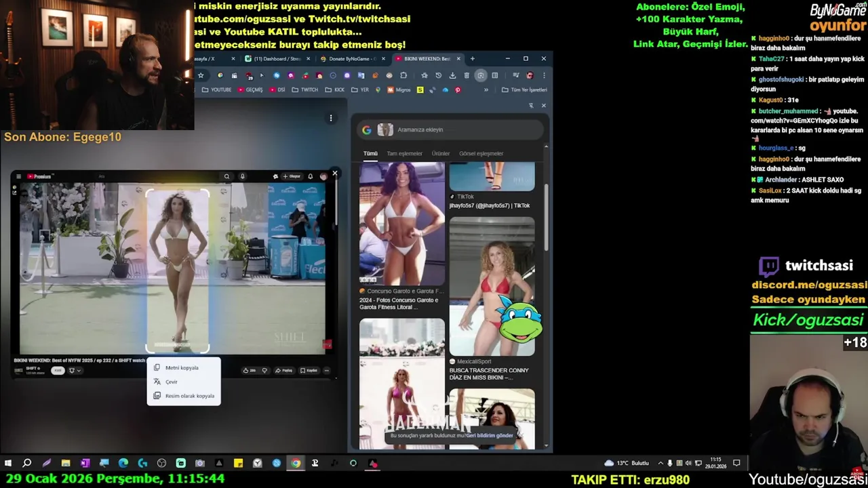Show hidden system tray icons
868x488 pixels.
coord(660,463)
